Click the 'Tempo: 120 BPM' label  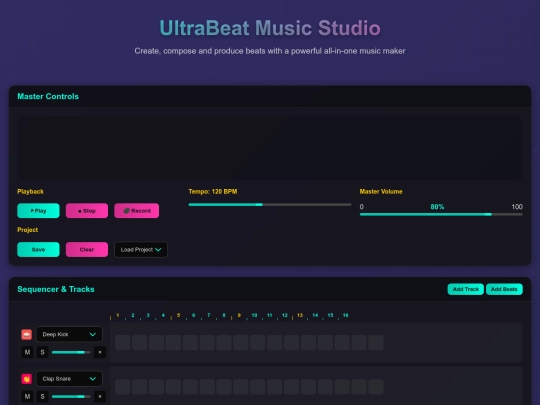(x=213, y=191)
